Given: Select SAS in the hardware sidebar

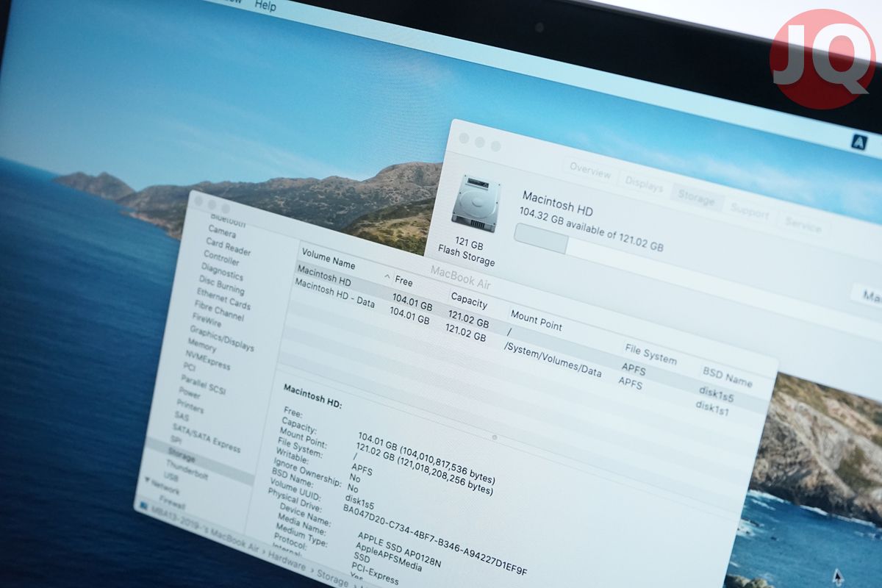Looking at the screenshot, I should [x=181, y=417].
